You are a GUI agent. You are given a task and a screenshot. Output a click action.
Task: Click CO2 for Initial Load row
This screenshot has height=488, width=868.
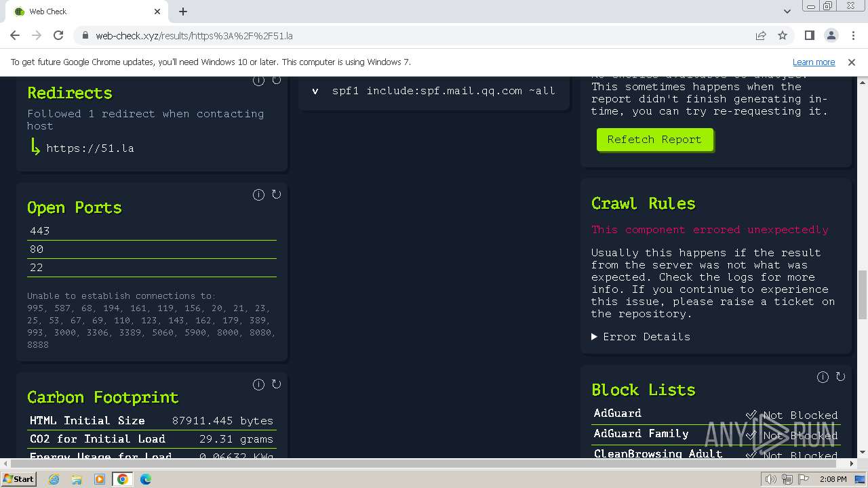coord(152,439)
